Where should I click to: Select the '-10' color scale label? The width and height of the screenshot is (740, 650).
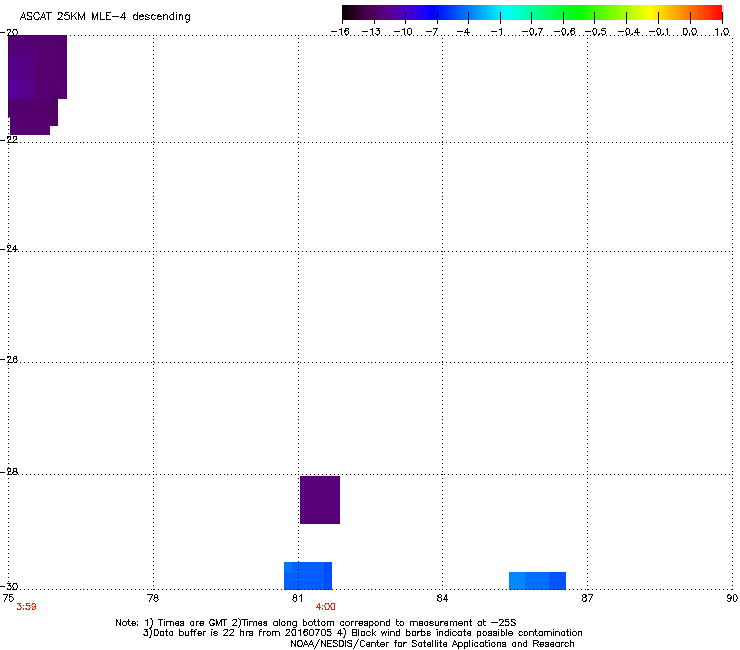403,32
